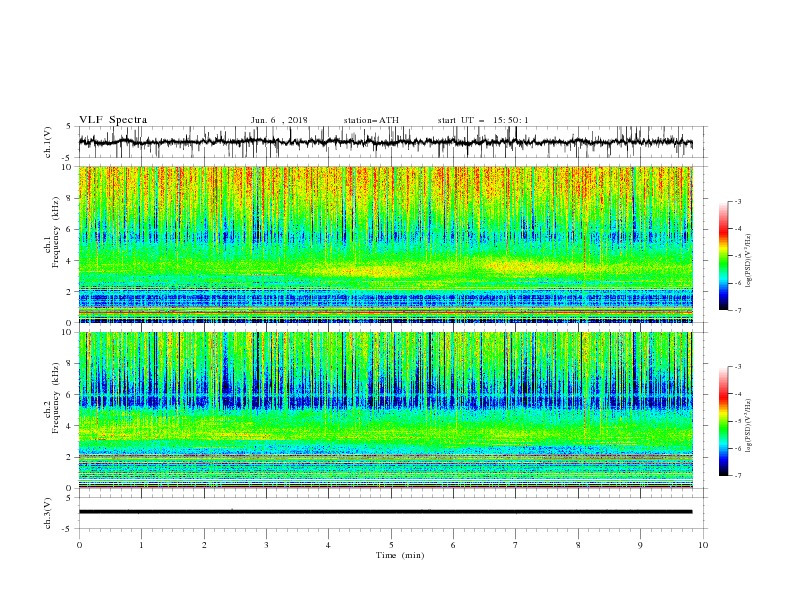Click time axis tick label "10"
Viewport: 792px width, 612px height.
703,545
